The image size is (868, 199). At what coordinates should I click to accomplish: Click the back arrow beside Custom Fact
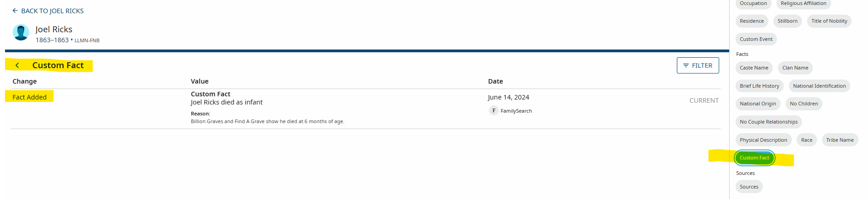pyautogui.click(x=17, y=65)
